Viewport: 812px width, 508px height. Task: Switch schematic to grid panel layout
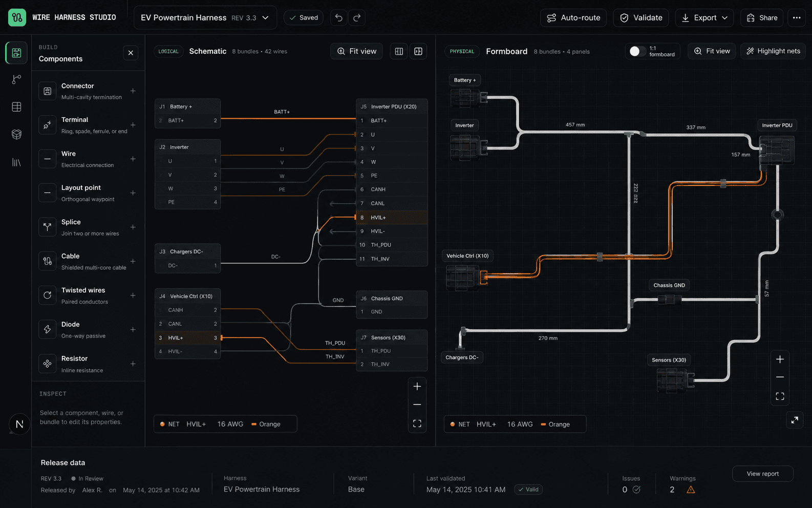[x=418, y=51]
